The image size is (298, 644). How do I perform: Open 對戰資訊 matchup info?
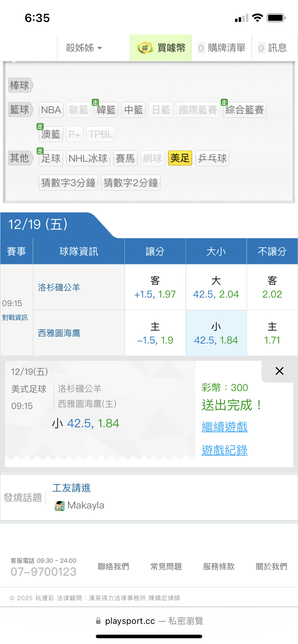(15, 318)
